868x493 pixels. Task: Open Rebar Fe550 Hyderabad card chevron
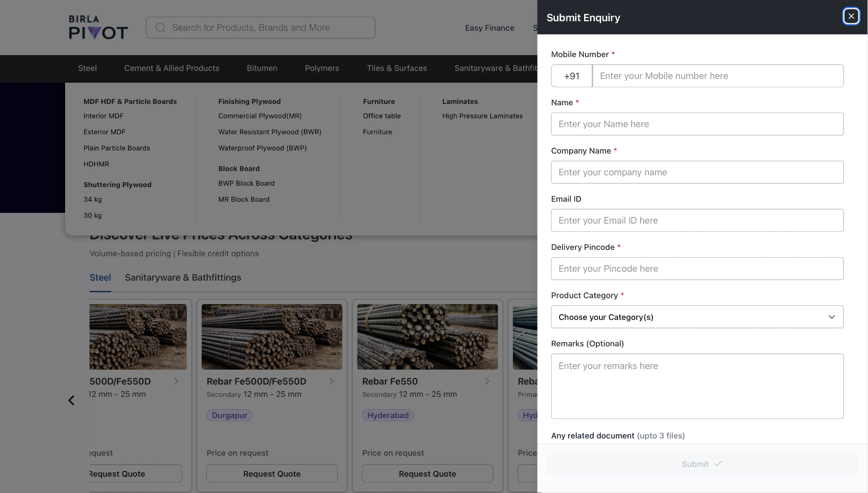pos(487,381)
